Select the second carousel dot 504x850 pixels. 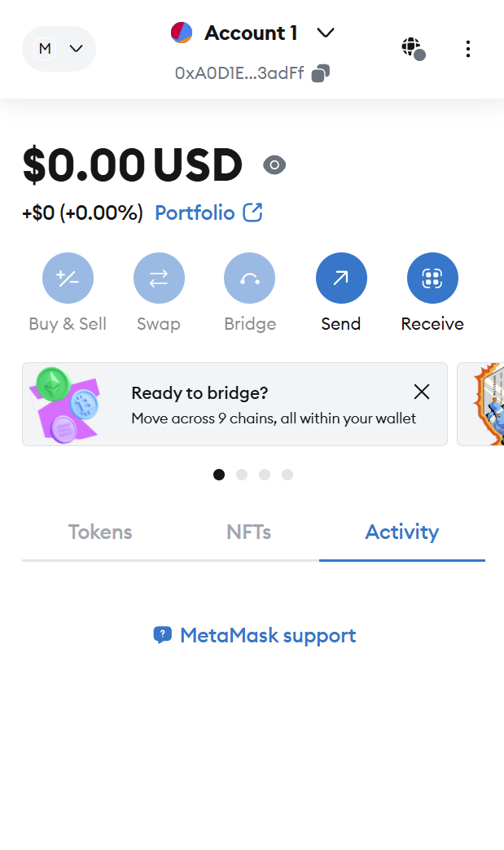(242, 475)
